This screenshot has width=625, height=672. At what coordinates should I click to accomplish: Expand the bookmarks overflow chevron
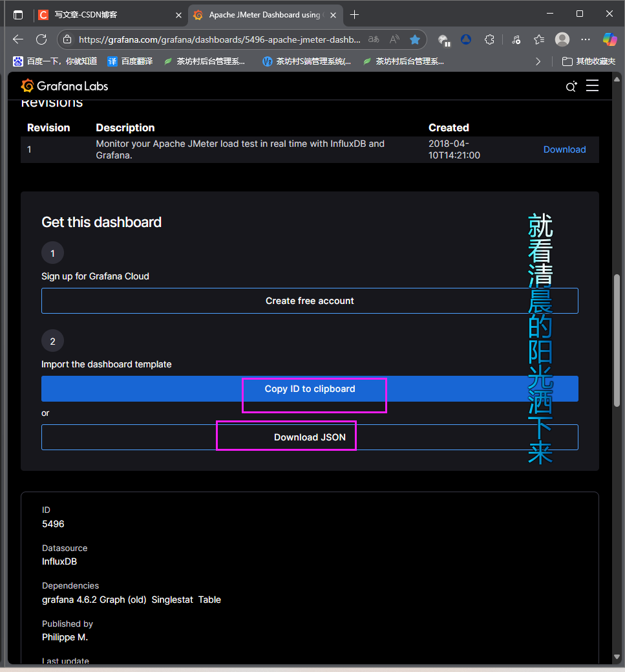[538, 61]
